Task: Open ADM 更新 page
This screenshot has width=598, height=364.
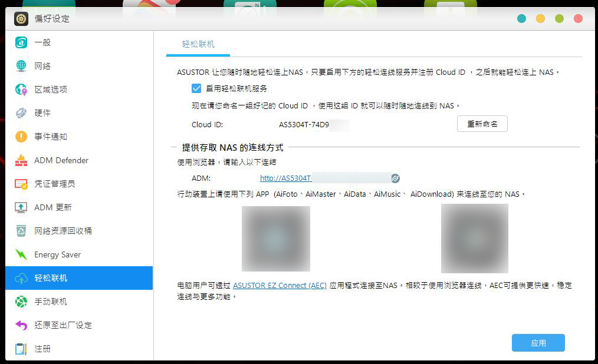Action: pos(80,207)
